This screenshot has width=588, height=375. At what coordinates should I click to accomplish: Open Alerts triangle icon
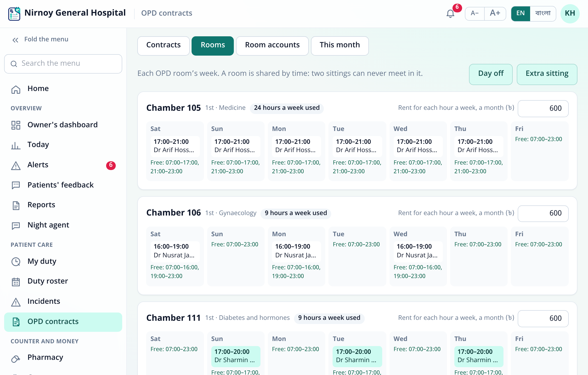16,165
